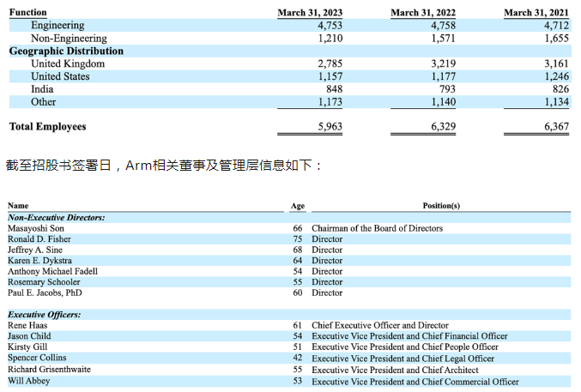Select United States value 1,246
581x392 pixels.
tap(557, 76)
